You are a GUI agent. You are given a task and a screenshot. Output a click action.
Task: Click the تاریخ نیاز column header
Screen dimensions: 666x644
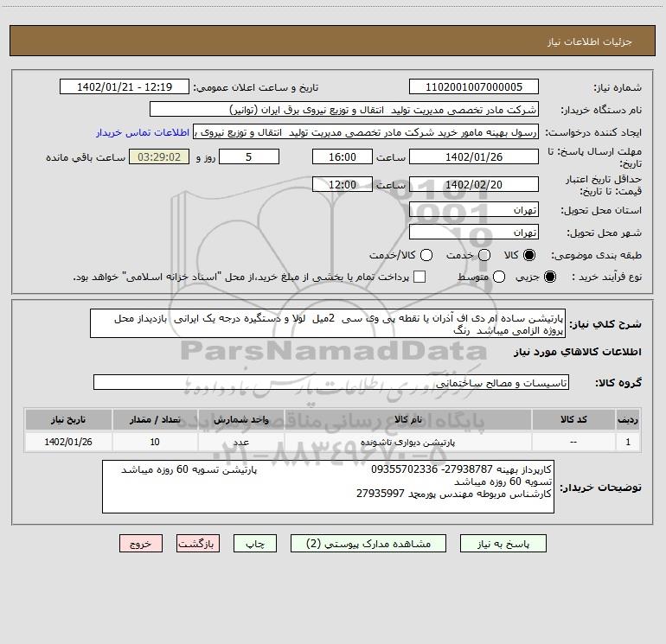point(68,419)
